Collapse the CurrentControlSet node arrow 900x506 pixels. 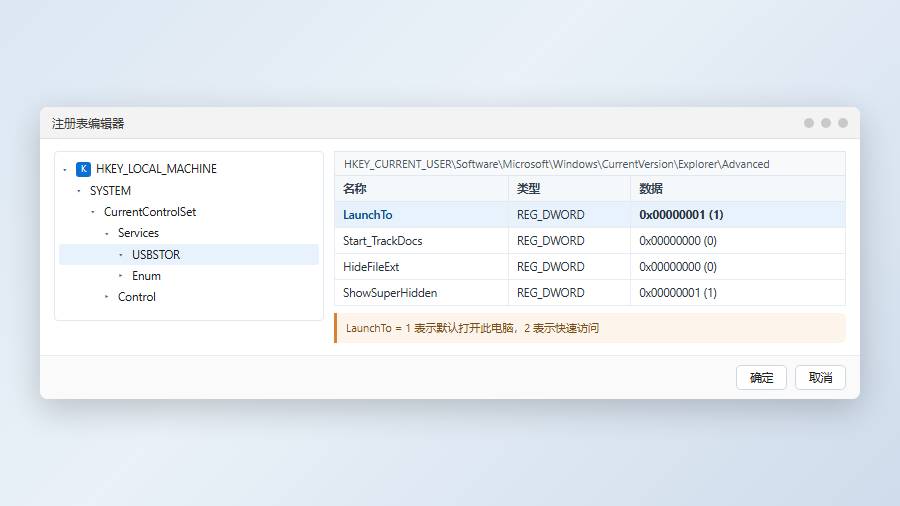[x=93, y=212]
